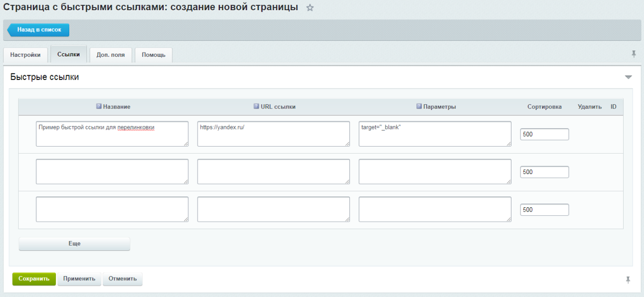Click the Еще button to add rows
Image resolution: width=644 pixels, height=297 pixels.
tap(75, 244)
